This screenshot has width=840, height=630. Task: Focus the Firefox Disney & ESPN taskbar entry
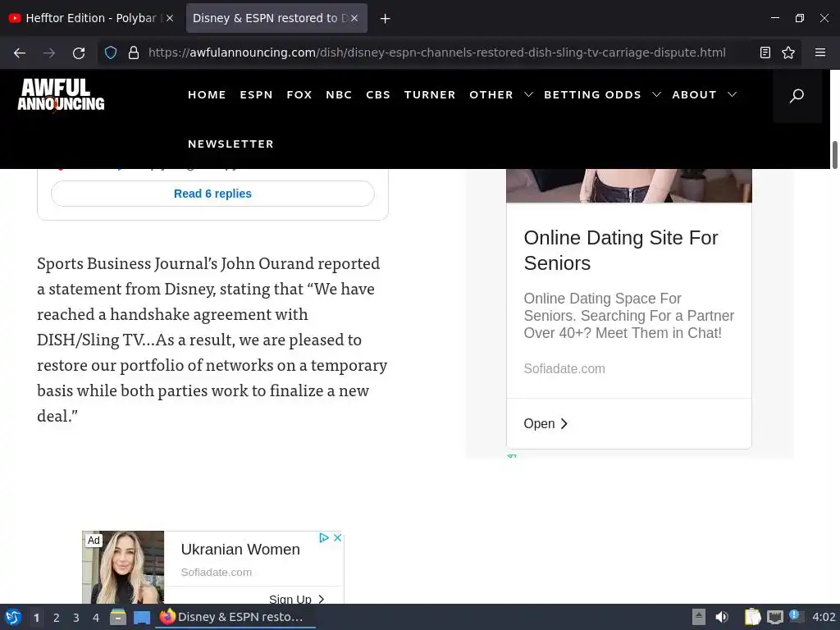point(235,617)
